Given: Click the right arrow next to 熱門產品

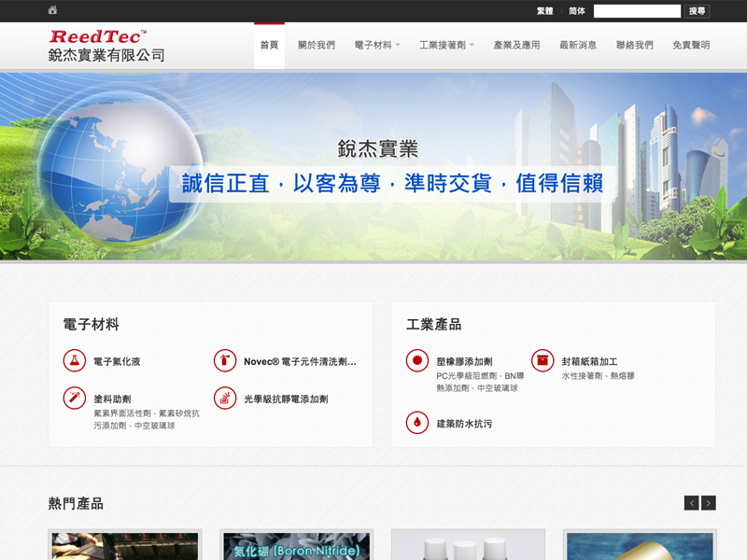Looking at the screenshot, I should [709, 501].
